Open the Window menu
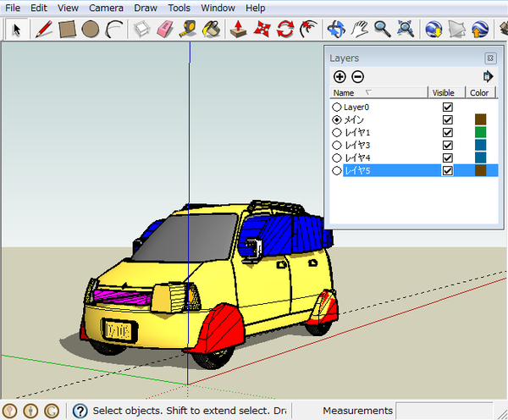 click(218, 8)
